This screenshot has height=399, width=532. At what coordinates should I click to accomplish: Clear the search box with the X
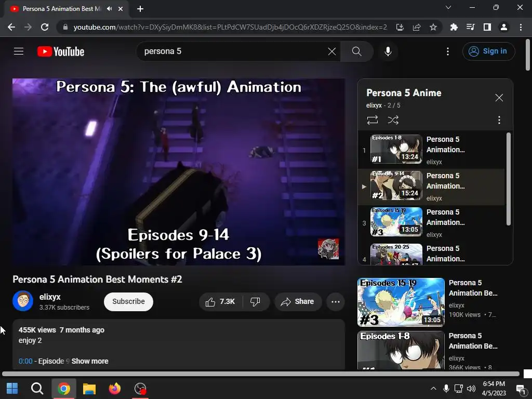(332, 51)
